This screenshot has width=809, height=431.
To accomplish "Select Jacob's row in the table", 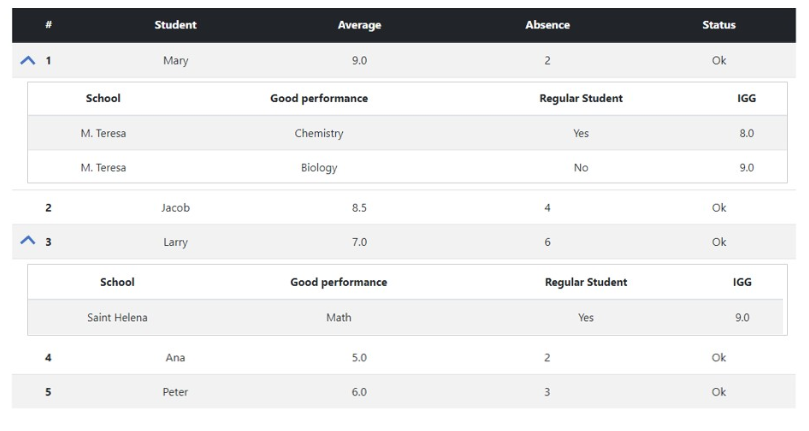I will pos(175,208).
